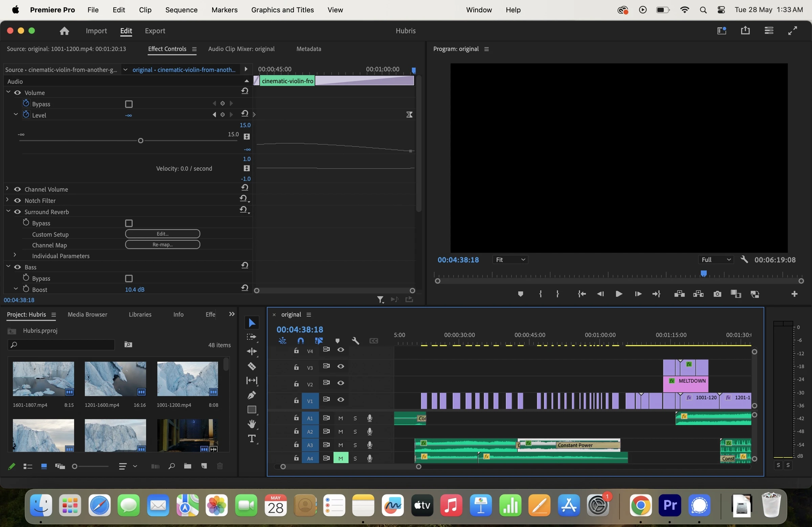Screen dimensions: 812x527
Task: Select the Type tool
Action: tap(252, 439)
